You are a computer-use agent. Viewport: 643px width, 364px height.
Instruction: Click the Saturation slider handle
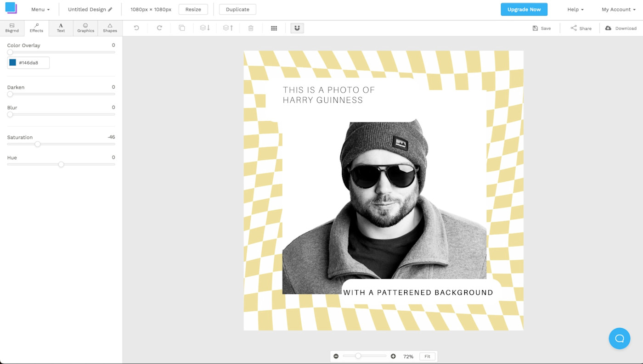tap(38, 144)
